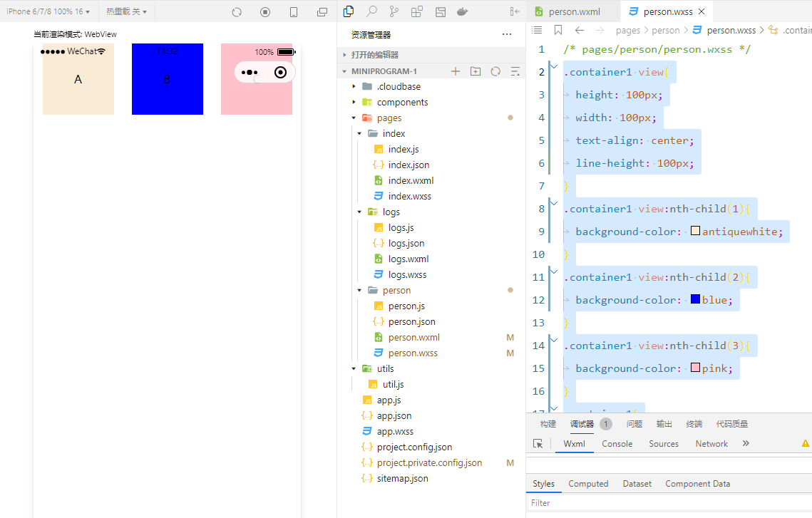Activate the element inspector picker icon
Screen dimensions: 812x518
click(538, 443)
